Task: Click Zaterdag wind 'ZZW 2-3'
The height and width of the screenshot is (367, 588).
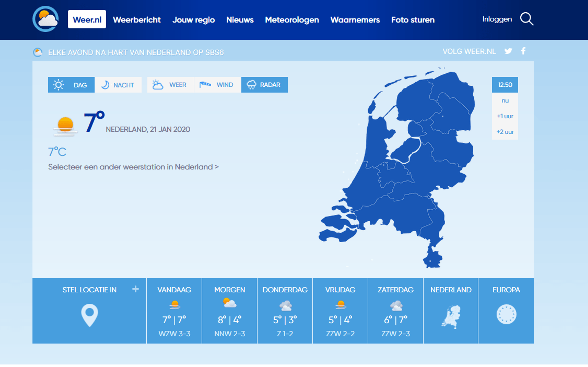Action: click(x=396, y=334)
